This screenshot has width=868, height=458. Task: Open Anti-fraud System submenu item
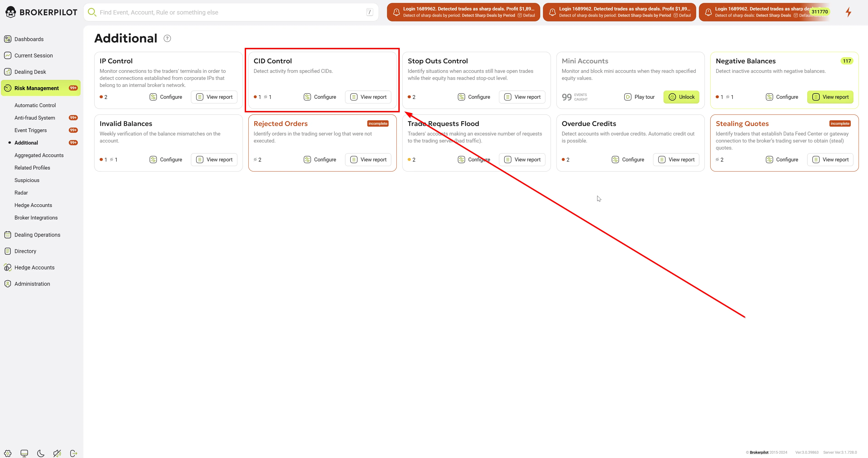pyautogui.click(x=35, y=118)
